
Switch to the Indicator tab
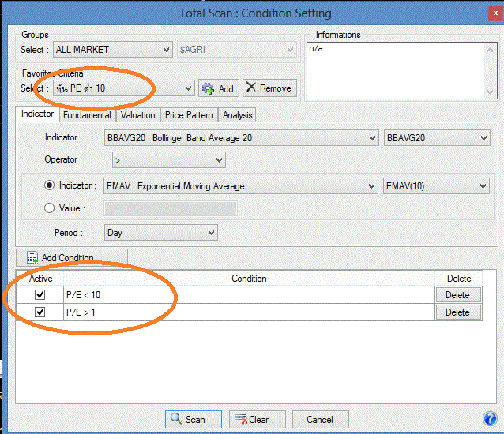pyautogui.click(x=37, y=114)
